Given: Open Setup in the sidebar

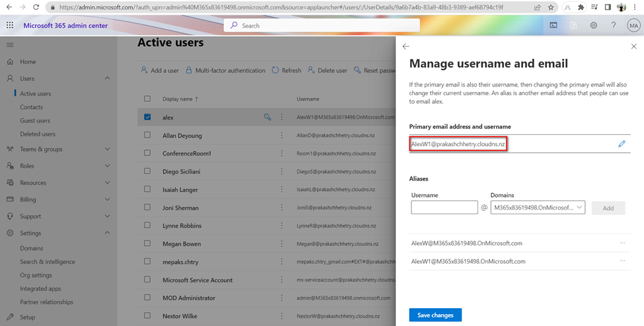Looking at the screenshot, I should 28,317.
